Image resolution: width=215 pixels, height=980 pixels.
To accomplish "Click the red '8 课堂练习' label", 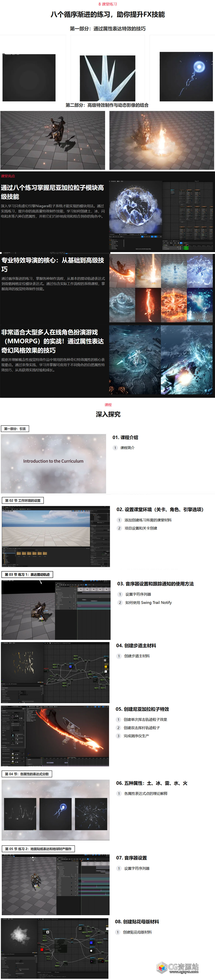I will (108, 4).
